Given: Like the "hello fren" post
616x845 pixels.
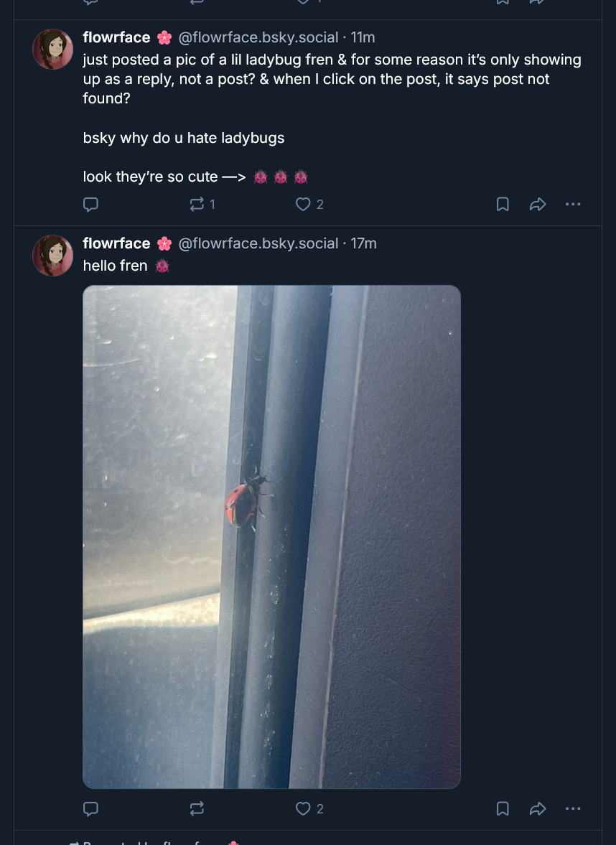Looking at the screenshot, I should [x=303, y=809].
